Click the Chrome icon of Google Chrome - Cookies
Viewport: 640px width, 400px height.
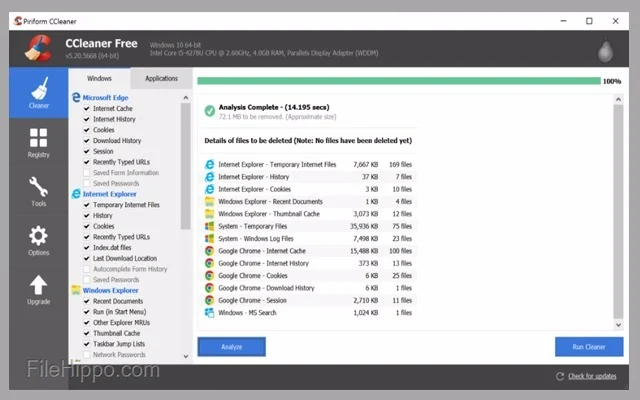(209, 276)
